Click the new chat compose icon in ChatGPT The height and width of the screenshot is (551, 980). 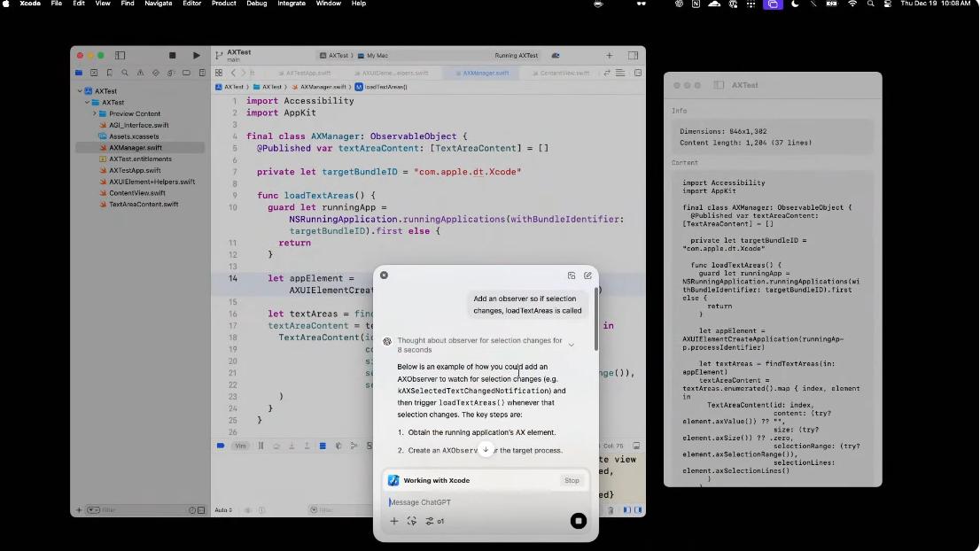(x=587, y=275)
